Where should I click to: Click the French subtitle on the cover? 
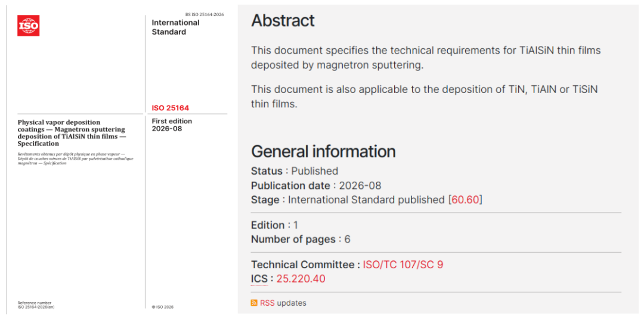pos(75,159)
